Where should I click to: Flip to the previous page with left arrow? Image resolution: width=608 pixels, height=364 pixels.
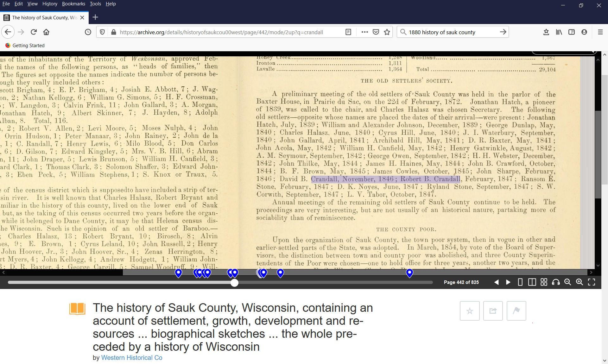click(x=496, y=282)
